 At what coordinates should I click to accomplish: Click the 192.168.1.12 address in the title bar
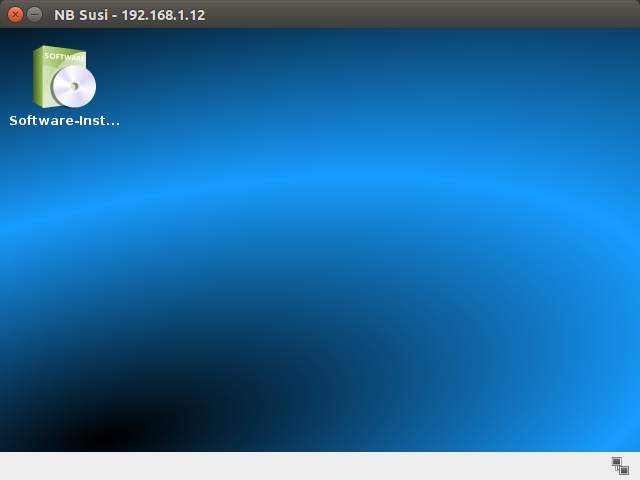pos(164,15)
